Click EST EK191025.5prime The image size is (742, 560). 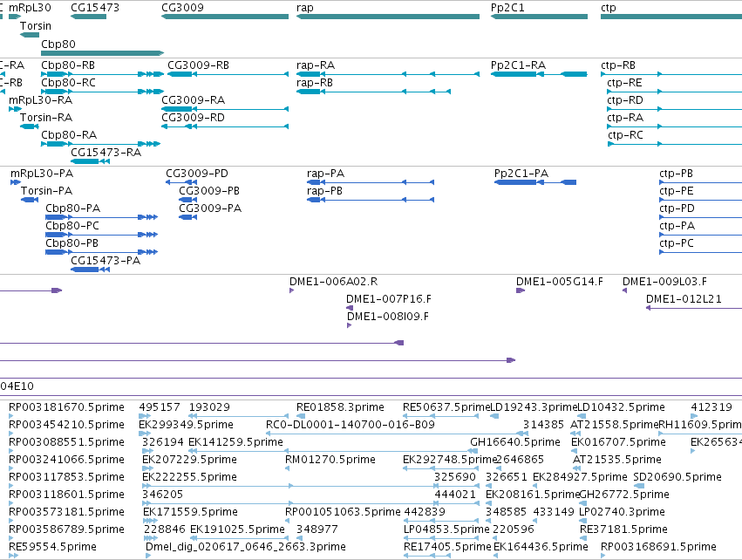pyautogui.click(x=240, y=537)
